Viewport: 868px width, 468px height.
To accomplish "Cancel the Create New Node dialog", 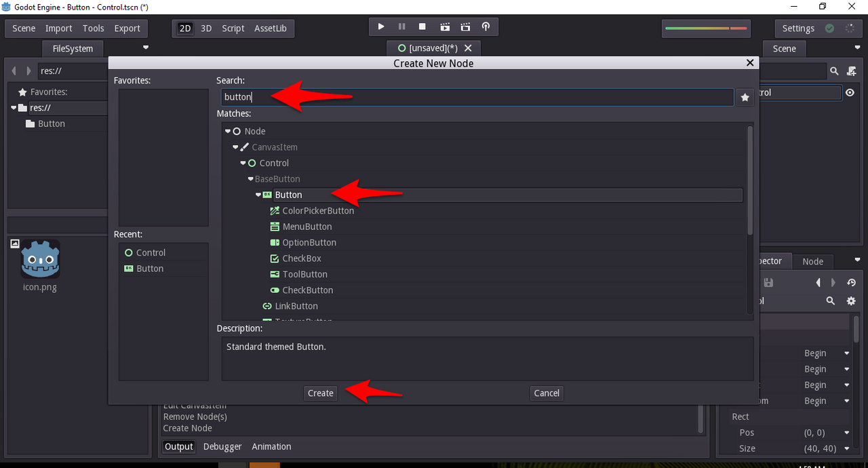I will point(547,393).
